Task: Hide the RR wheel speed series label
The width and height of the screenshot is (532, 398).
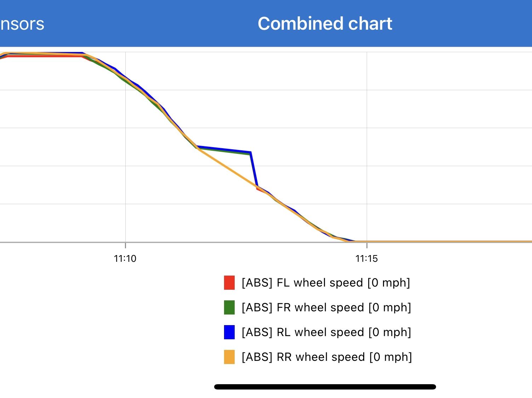Action: [x=327, y=357]
